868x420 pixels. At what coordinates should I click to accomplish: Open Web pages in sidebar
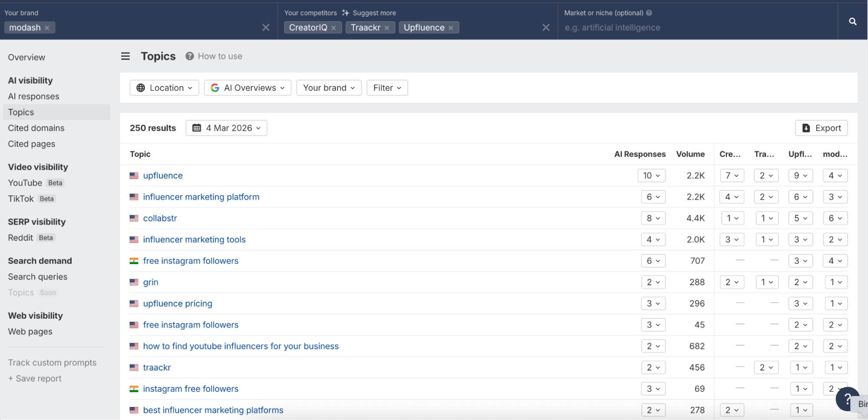tap(30, 331)
